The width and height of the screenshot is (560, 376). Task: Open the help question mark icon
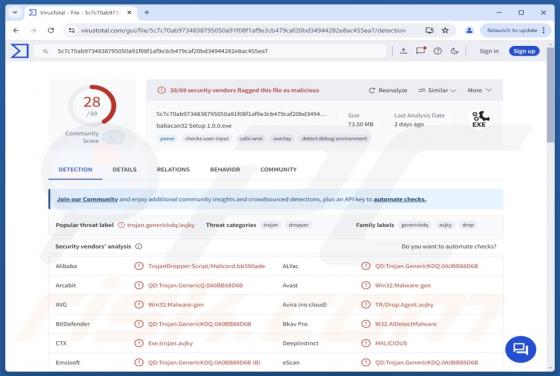438,51
